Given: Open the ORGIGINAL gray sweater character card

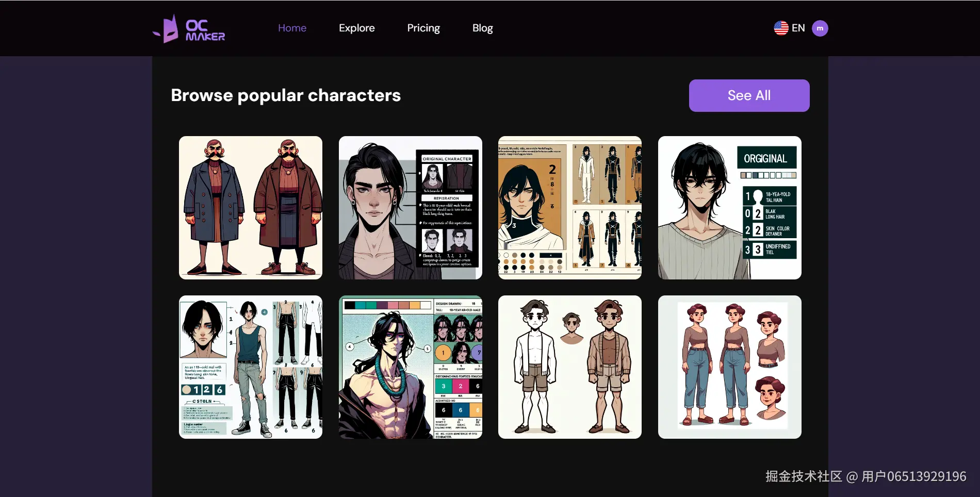Looking at the screenshot, I should (729, 208).
